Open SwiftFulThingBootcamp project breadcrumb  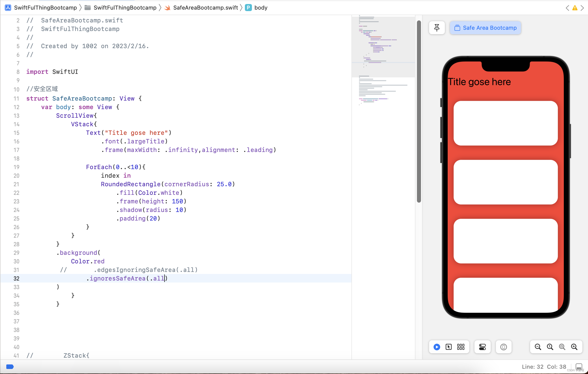click(x=45, y=8)
